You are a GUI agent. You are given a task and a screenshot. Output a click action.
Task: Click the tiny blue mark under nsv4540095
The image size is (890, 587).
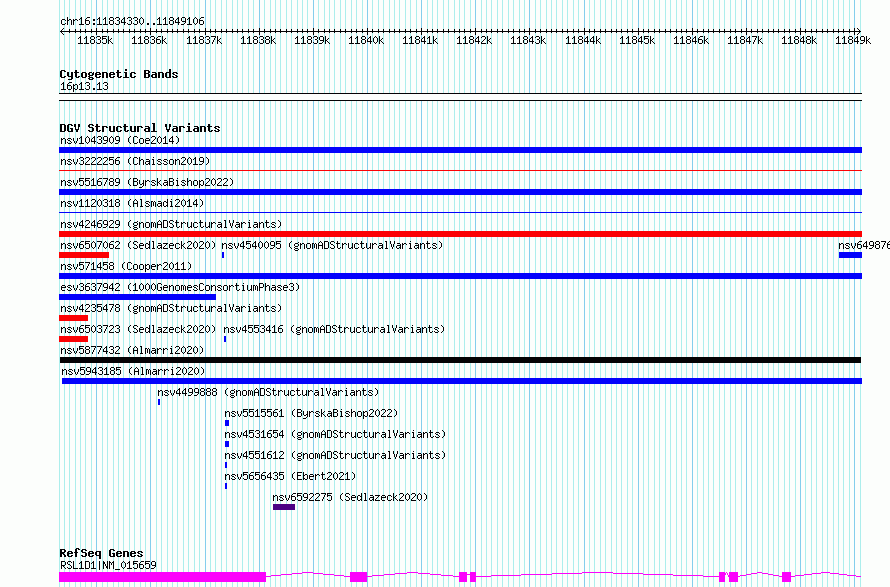tap(223, 255)
